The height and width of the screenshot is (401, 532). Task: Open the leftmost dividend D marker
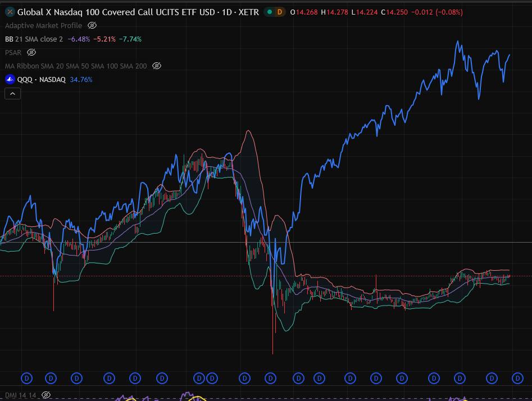(x=26, y=378)
